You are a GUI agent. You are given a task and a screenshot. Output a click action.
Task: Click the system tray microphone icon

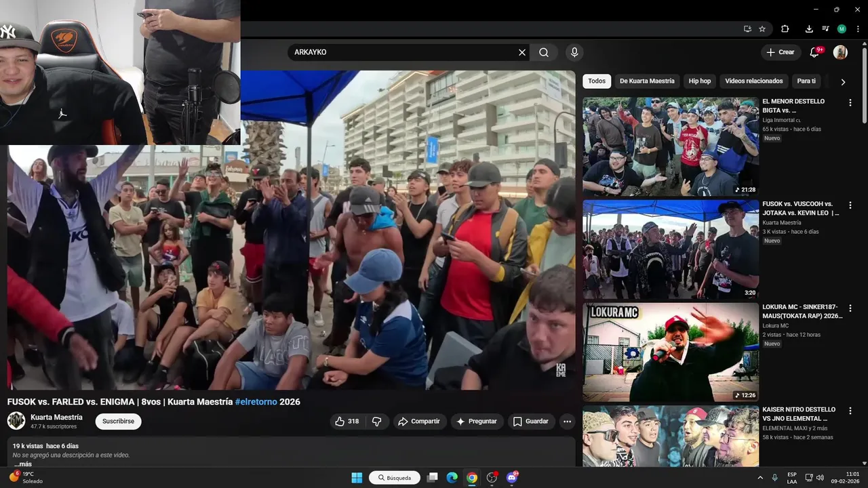tap(774, 478)
